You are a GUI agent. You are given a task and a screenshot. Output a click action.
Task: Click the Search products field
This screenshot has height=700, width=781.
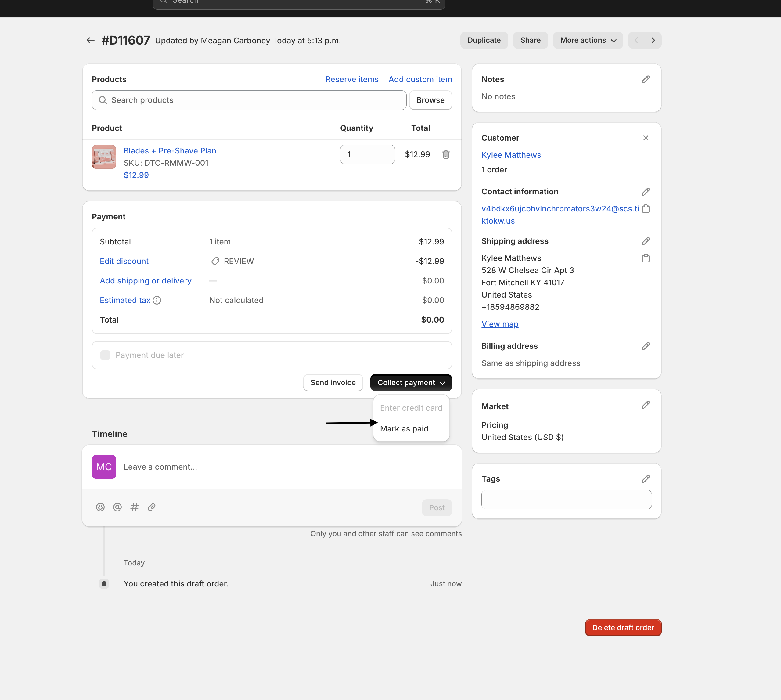[249, 100]
